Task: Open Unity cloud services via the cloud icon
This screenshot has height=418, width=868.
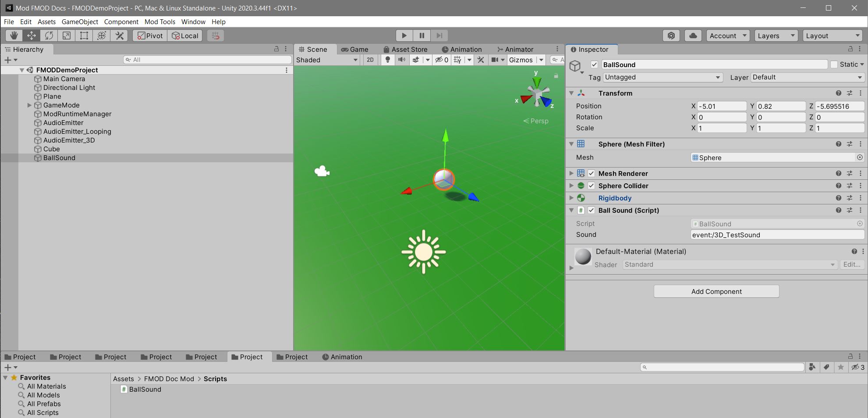Action: point(693,36)
